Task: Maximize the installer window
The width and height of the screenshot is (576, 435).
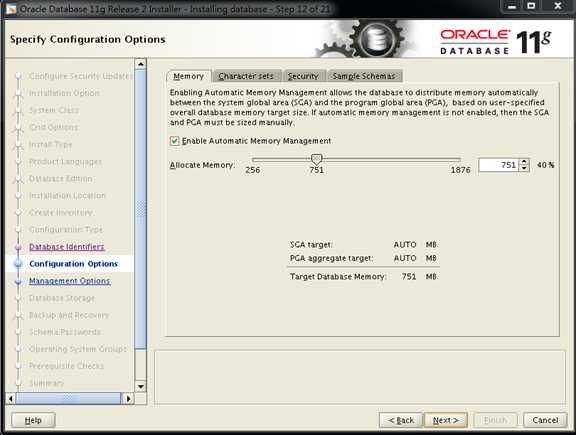Action: [x=531, y=6]
